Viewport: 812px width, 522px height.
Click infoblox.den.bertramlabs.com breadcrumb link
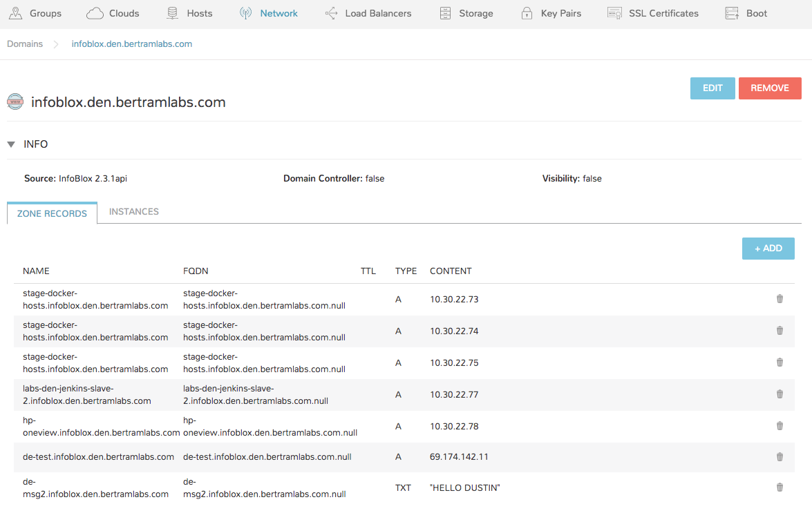coord(131,44)
